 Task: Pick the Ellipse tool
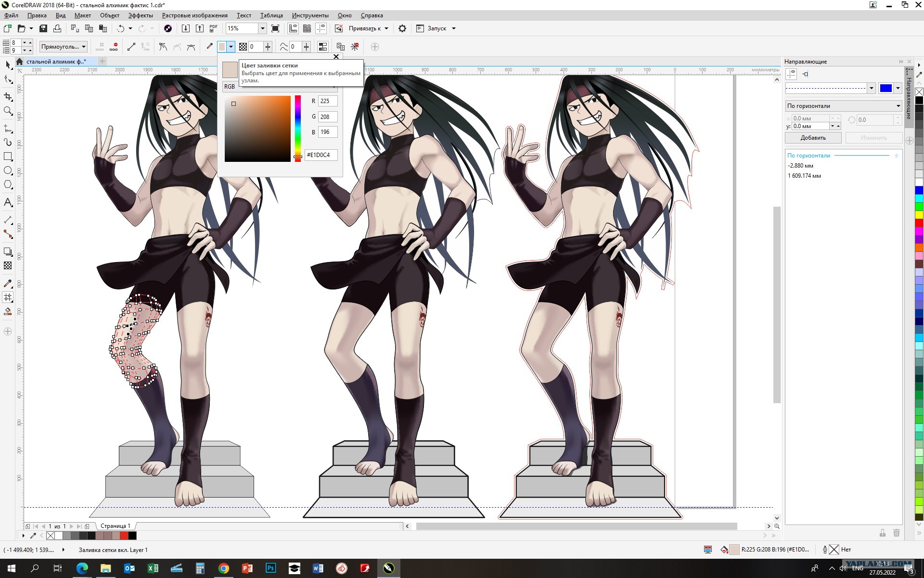coord(8,171)
